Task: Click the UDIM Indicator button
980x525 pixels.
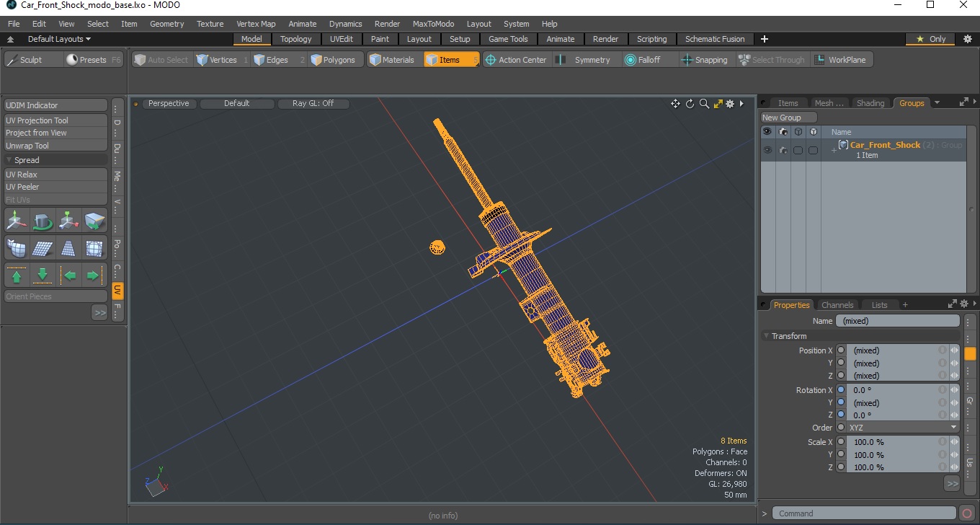Action: pos(56,105)
